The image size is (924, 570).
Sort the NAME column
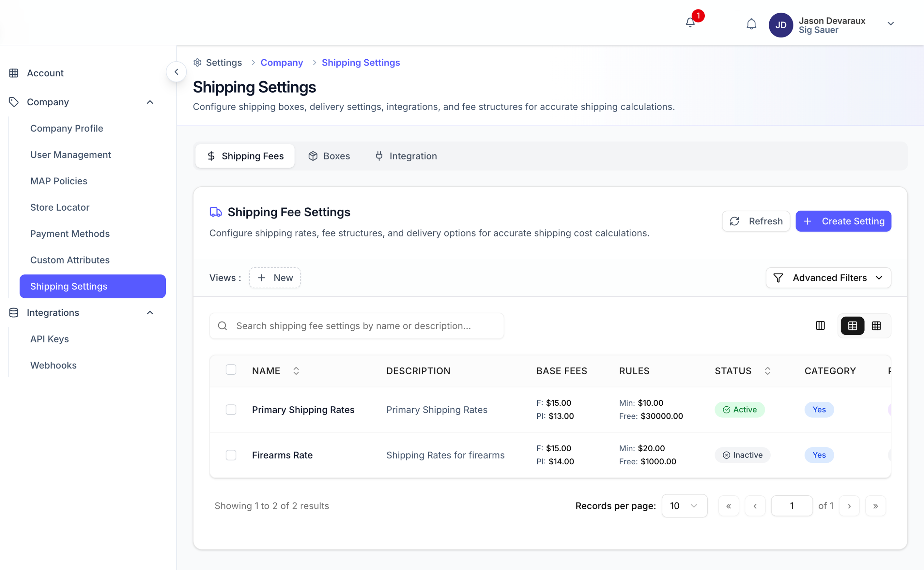296,370
